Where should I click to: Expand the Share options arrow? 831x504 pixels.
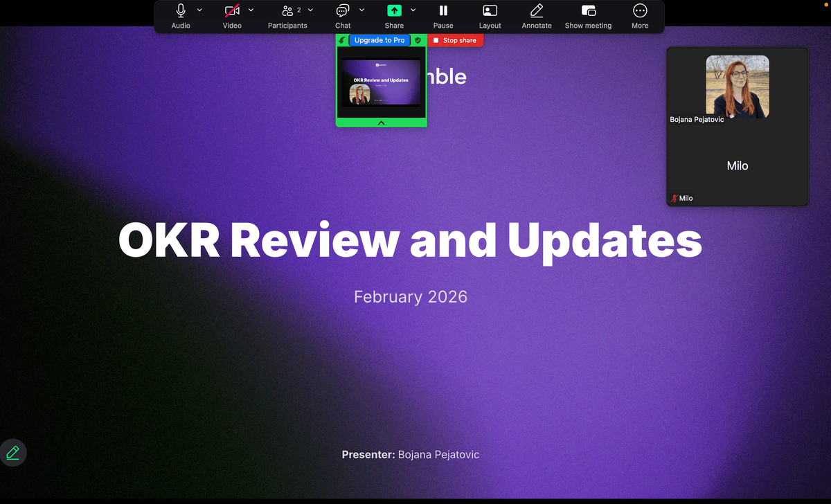tap(413, 10)
